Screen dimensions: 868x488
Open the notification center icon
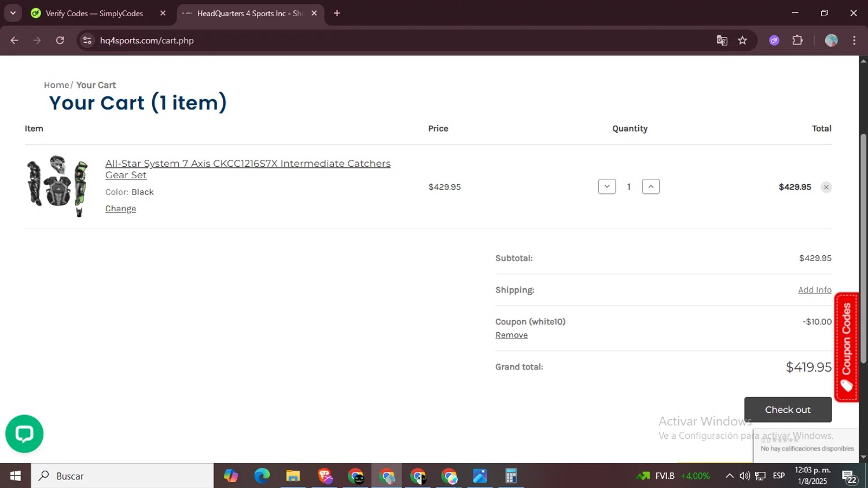point(849,476)
